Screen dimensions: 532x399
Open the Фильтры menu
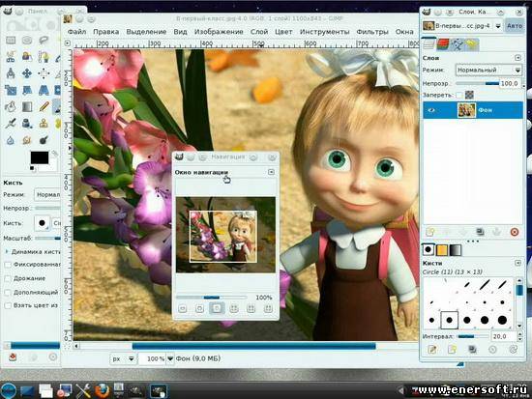pos(372,32)
